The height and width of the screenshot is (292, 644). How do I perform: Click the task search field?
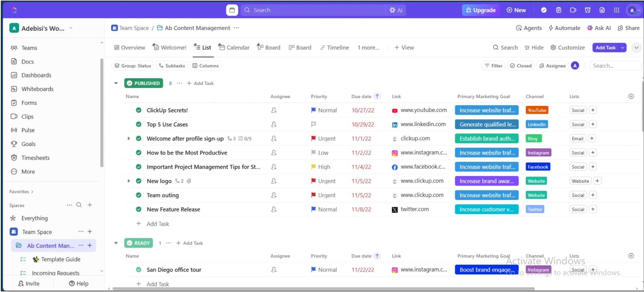coord(615,66)
